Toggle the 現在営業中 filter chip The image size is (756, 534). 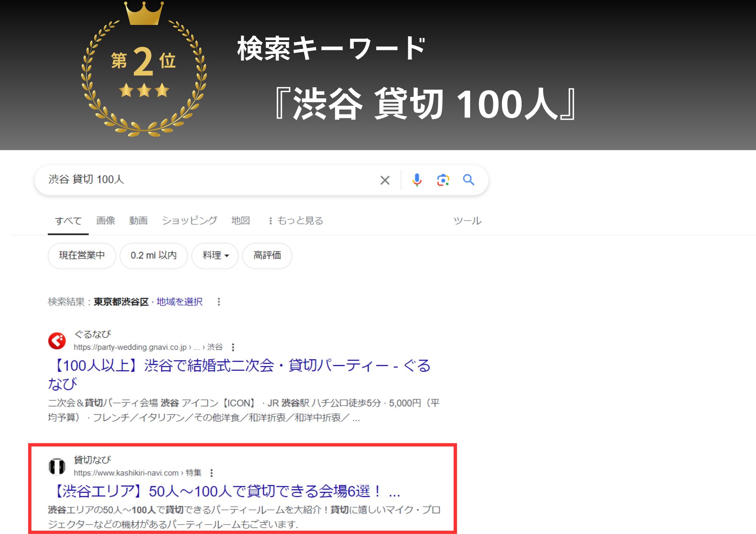coord(82,256)
